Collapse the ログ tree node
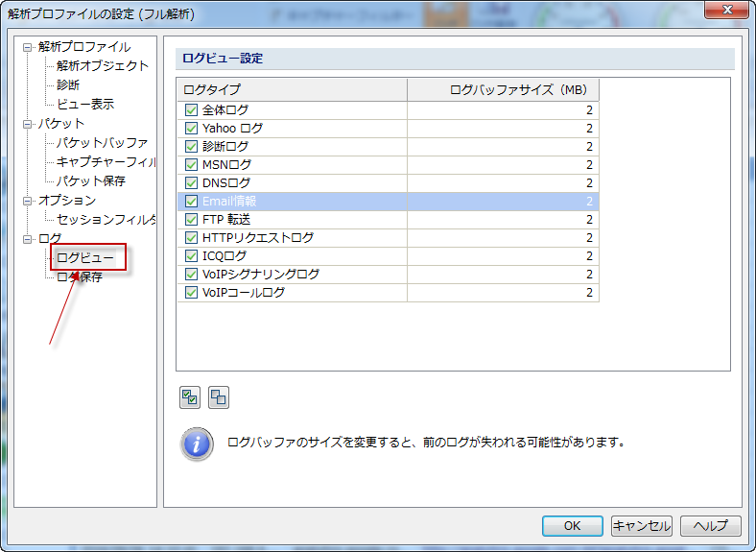This screenshot has width=756, height=552. coord(28,238)
